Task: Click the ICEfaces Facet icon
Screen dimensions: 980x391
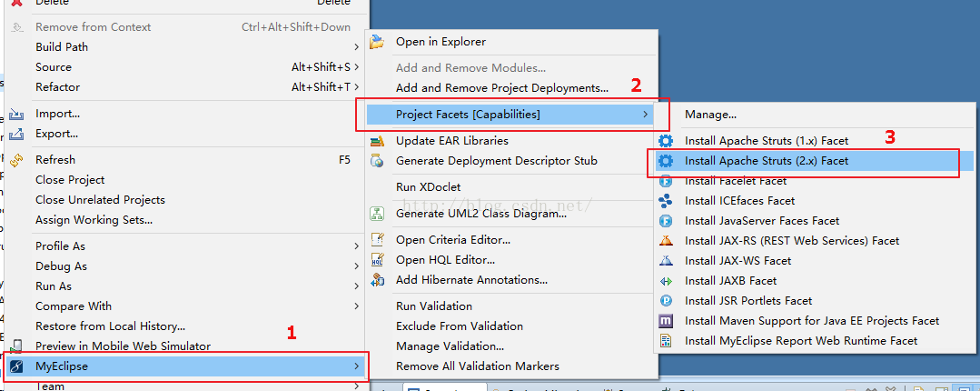Action: click(667, 201)
